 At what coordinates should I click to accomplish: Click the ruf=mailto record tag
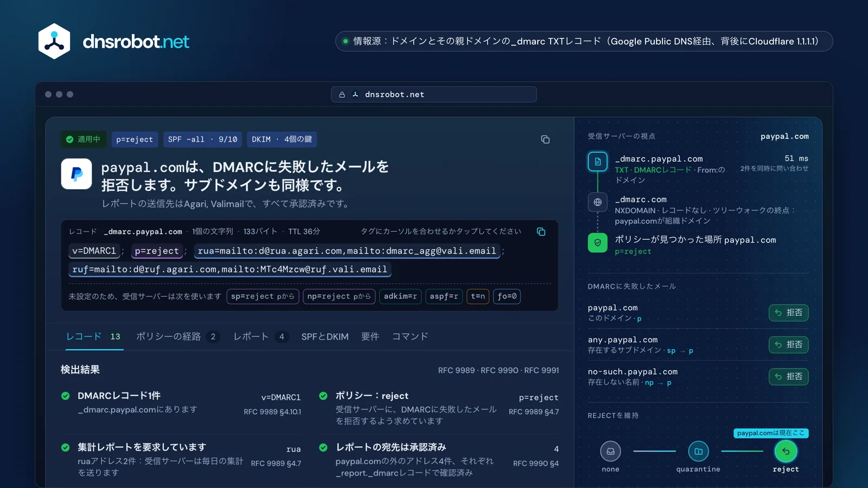[x=229, y=269]
